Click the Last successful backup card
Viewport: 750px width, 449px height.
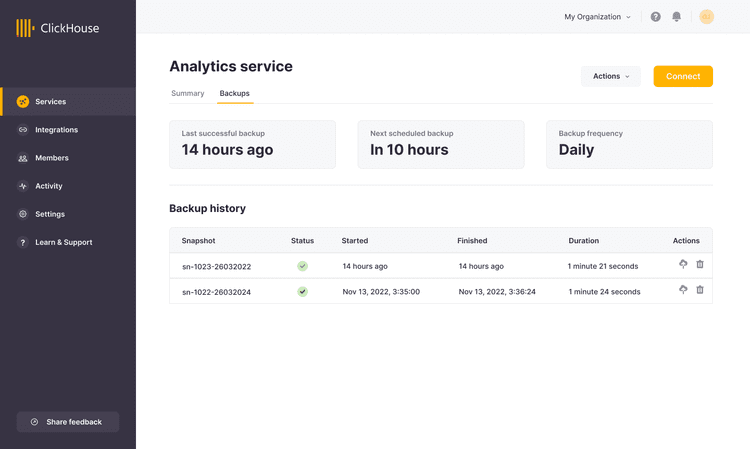(x=253, y=144)
